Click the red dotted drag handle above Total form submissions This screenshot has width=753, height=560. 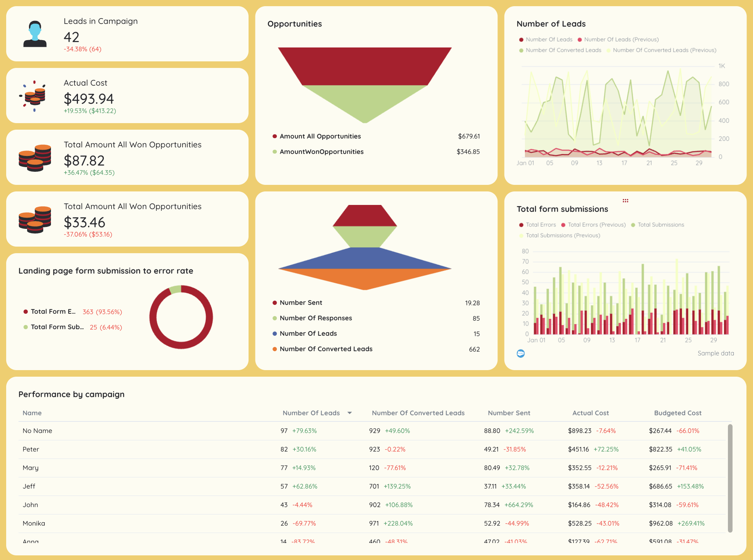(x=625, y=200)
